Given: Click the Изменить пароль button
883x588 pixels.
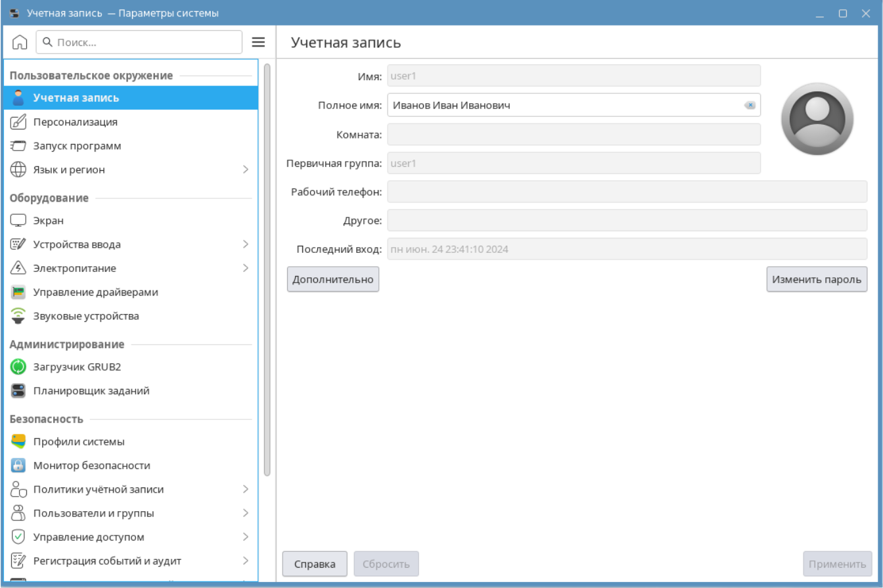Looking at the screenshot, I should point(817,279).
